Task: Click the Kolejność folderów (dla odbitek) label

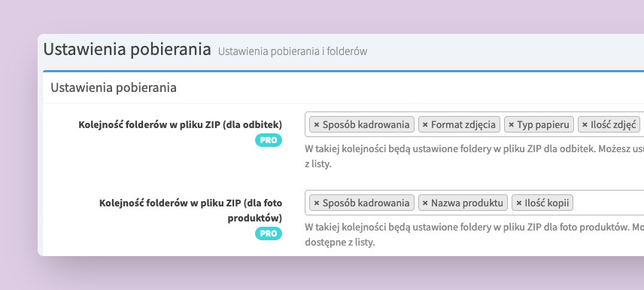Action: pos(181,124)
